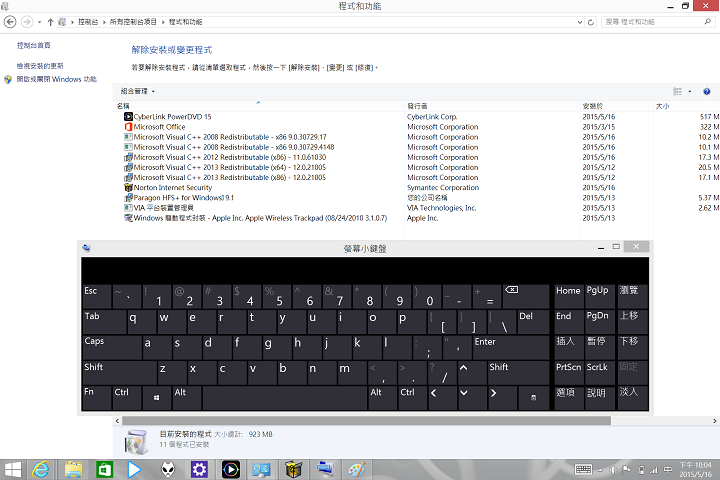Select the Microsoft Office row icon
720x480 pixels.
pos(128,127)
